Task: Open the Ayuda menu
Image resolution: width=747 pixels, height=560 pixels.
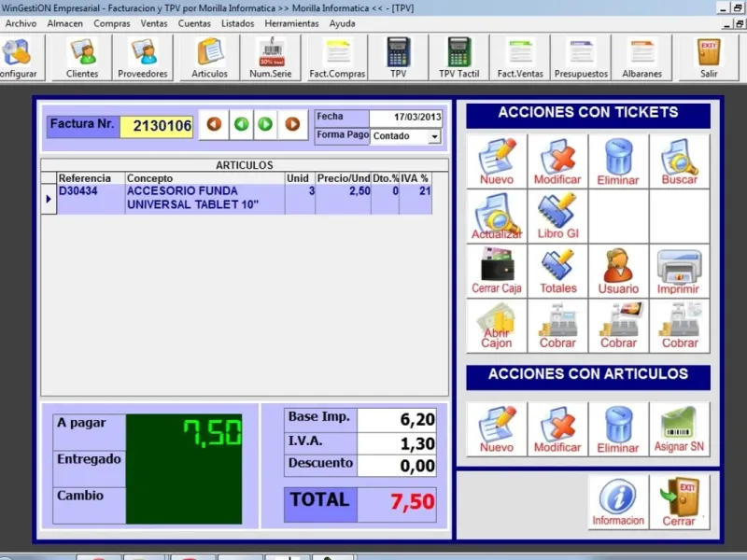Action: (x=342, y=23)
